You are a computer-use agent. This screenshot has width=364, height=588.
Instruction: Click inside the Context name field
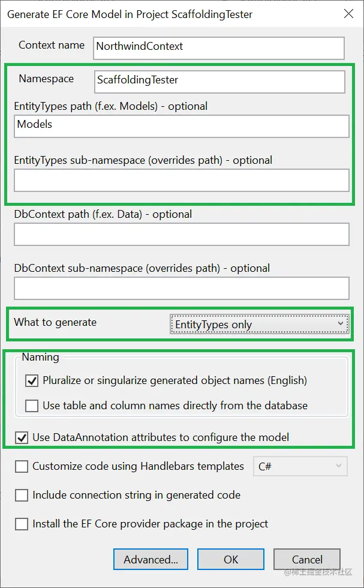click(218, 48)
